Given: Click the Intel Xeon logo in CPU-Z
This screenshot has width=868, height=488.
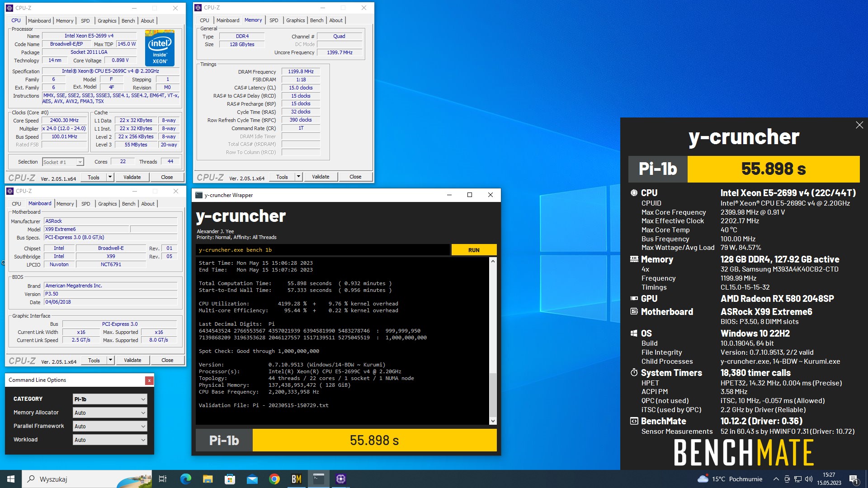Looking at the screenshot, I should (160, 48).
